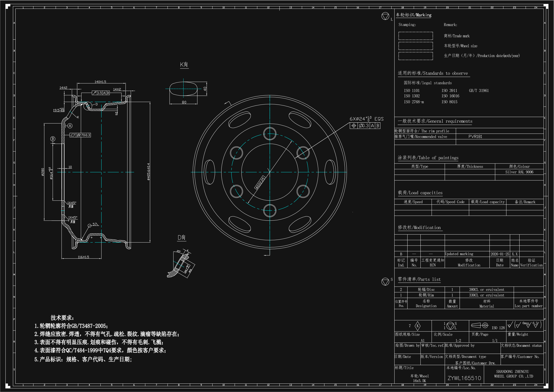Screen dimensions: 554x392
Task: Click the trade mark stamping dashed box
Action: click(415, 36)
